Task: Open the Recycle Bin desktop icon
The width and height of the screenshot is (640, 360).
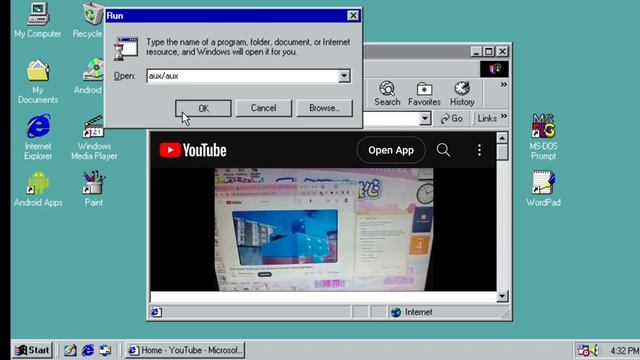Action: pyautogui.click(x=92, y=14)
